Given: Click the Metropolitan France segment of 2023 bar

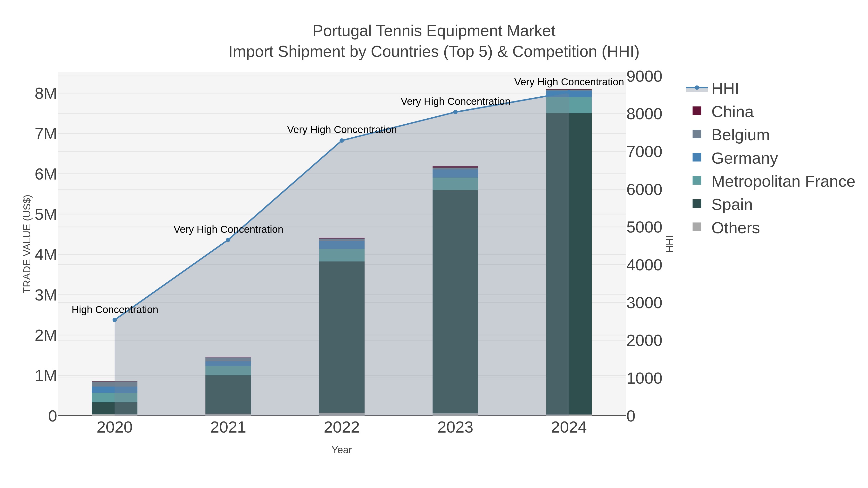Looking at the screenshot, I should tap(455, 184).
